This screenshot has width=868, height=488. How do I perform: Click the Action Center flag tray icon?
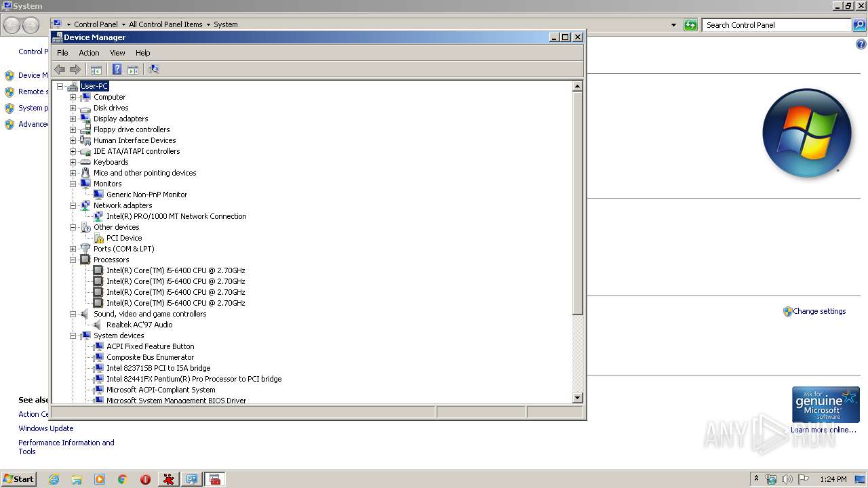coord(804,479)
